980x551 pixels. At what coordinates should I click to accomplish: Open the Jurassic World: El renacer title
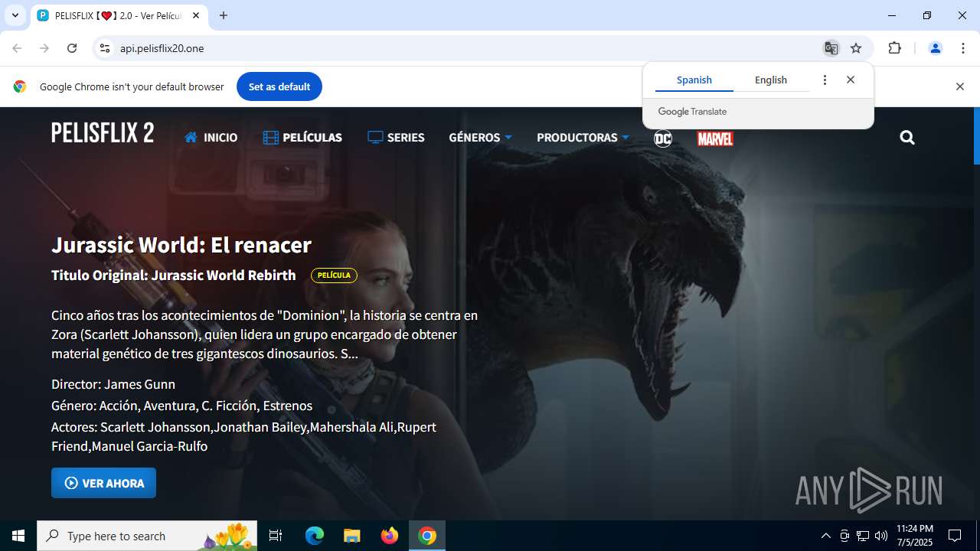(181, 245)
